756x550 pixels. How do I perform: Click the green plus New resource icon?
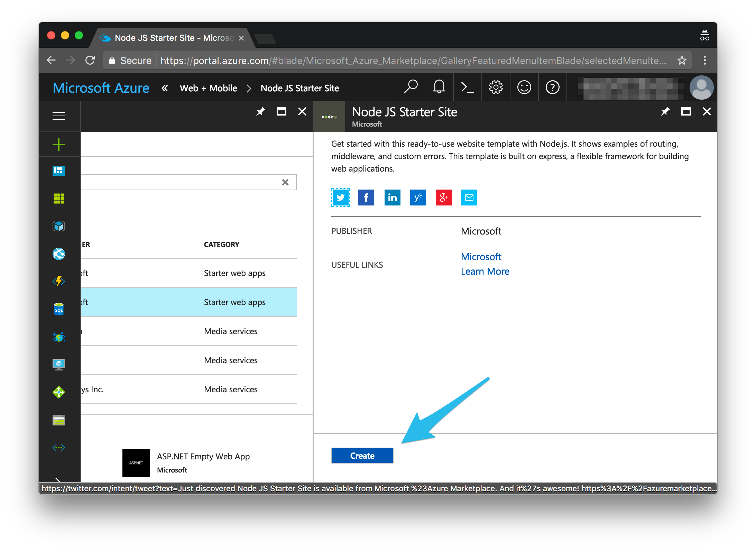59,145
